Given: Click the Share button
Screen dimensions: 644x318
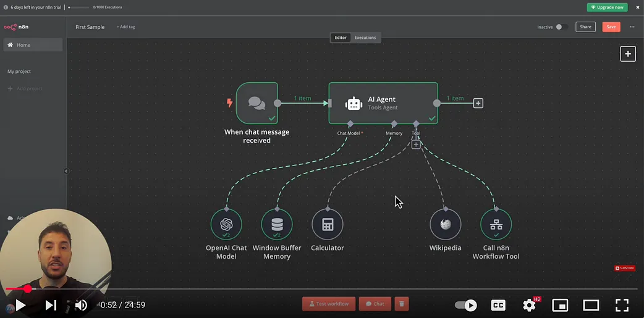Looking at the screenshot, I should tap(585, 27).
